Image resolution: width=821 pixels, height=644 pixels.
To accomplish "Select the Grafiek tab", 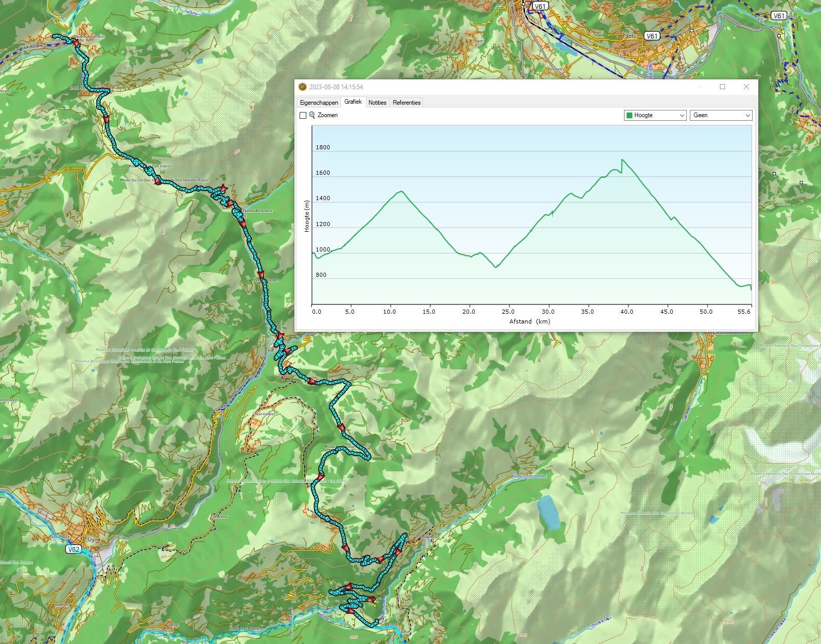I will pos(353,102).
